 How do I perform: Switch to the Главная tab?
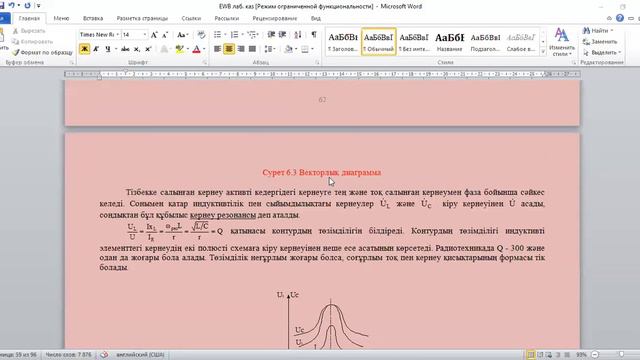point(29,18)
